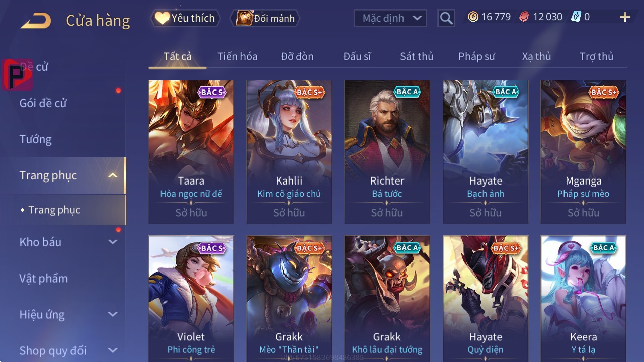The image size is (644, 362).
Task: Open the Tướng sidebar menu
Action: coord(35,139)
